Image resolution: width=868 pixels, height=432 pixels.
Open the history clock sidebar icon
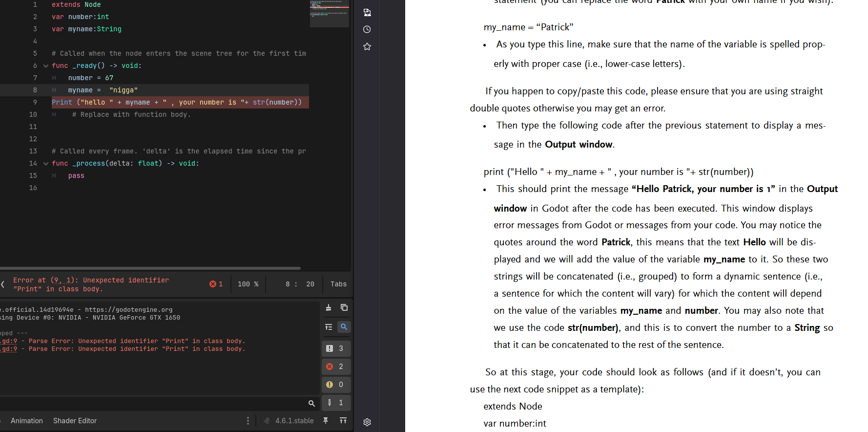click(x=367, y=29)
